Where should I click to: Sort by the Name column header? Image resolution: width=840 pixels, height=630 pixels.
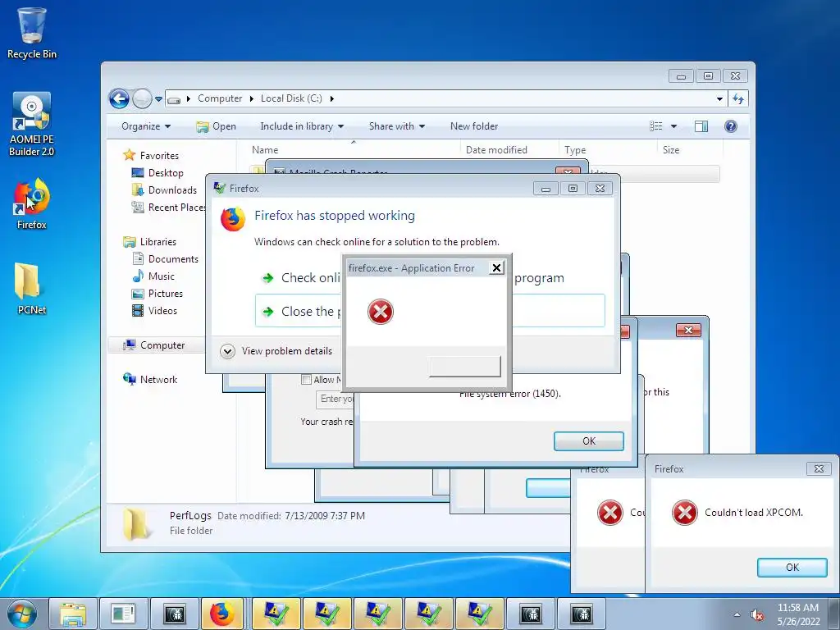click(354, 150)
